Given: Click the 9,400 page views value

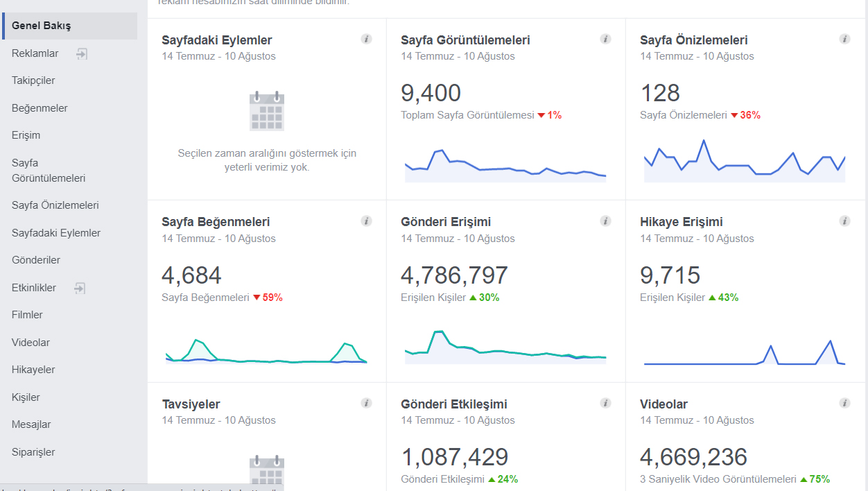Looking at the screenshot, I should (431, 93).
